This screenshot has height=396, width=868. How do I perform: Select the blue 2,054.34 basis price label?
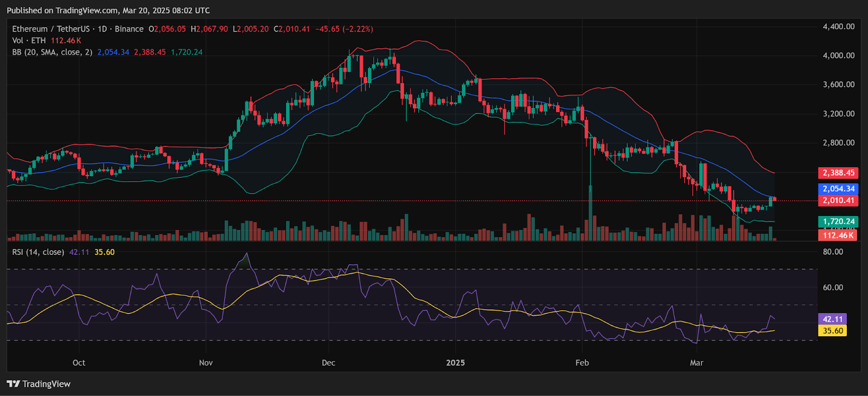click(838, 189)
